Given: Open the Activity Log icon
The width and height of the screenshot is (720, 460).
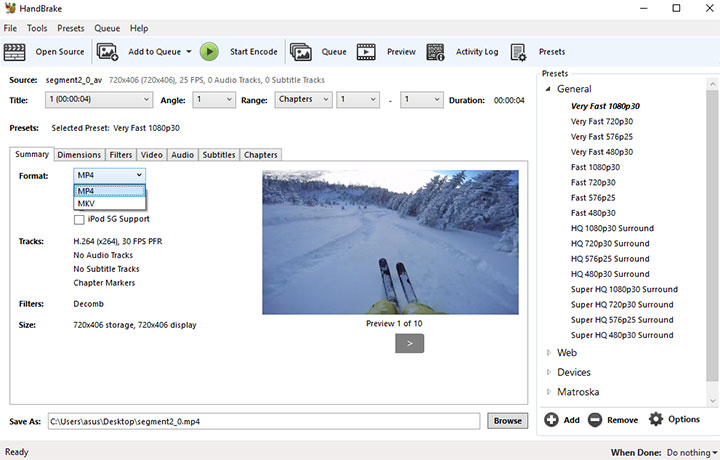Looking at the screenshot, I should [435, 51].
